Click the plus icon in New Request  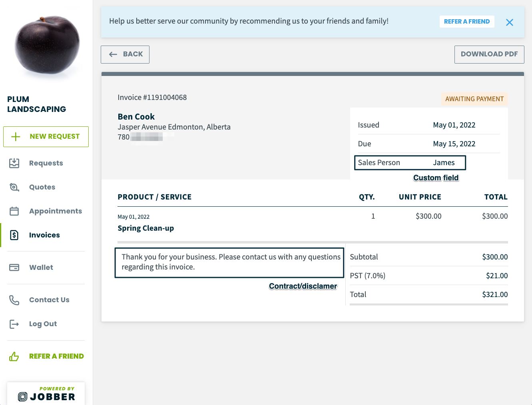[16, 137]
